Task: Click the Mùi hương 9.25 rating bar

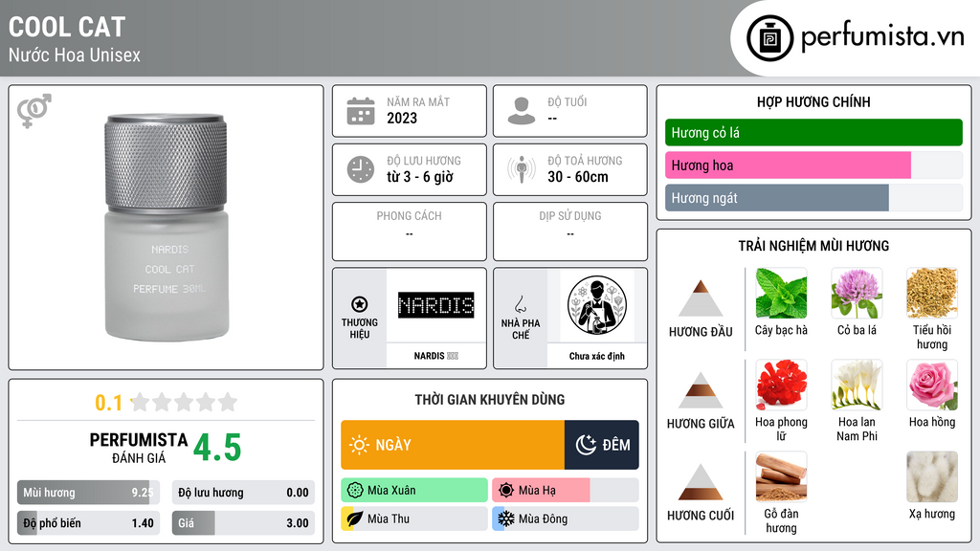Action: point(88,493)
